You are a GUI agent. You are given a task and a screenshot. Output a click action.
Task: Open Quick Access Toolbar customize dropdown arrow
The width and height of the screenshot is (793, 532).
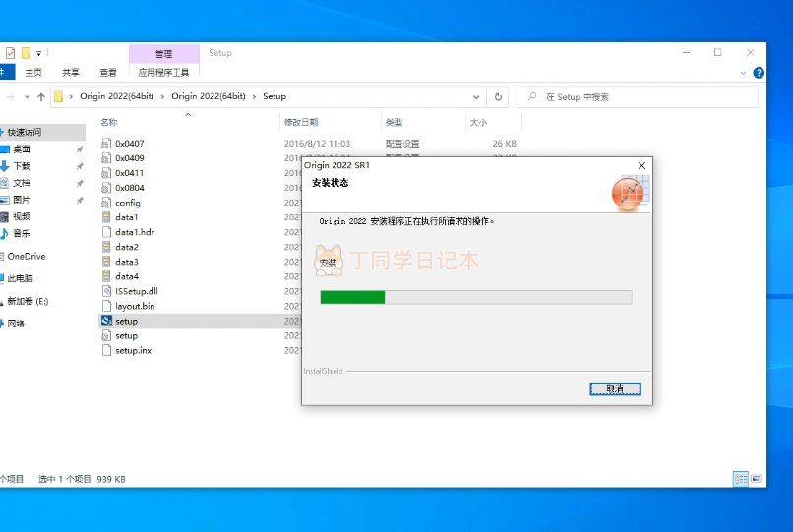[x=38, y=53]
